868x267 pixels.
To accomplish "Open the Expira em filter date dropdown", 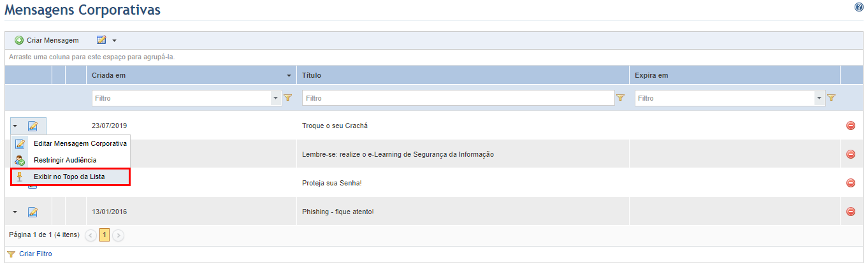I will coord(820,98).
